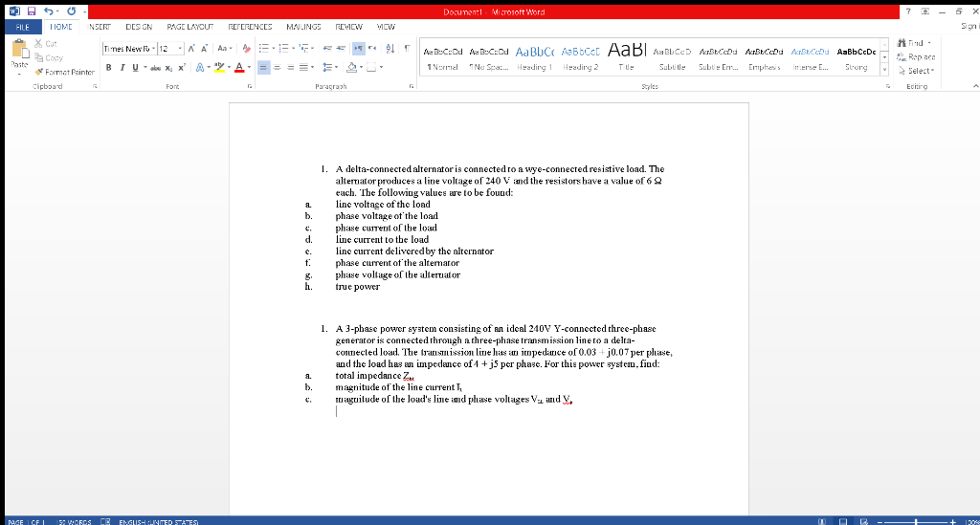Click the Clear Formatting eraser icon
This screenshot has height=525, width=980.
point(246,48)
